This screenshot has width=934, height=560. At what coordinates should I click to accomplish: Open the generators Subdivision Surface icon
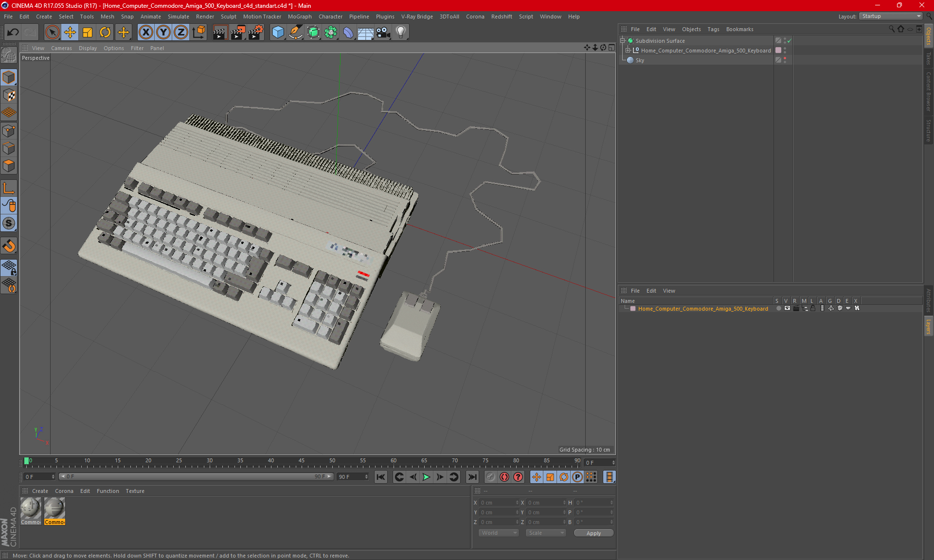point(313,33)
